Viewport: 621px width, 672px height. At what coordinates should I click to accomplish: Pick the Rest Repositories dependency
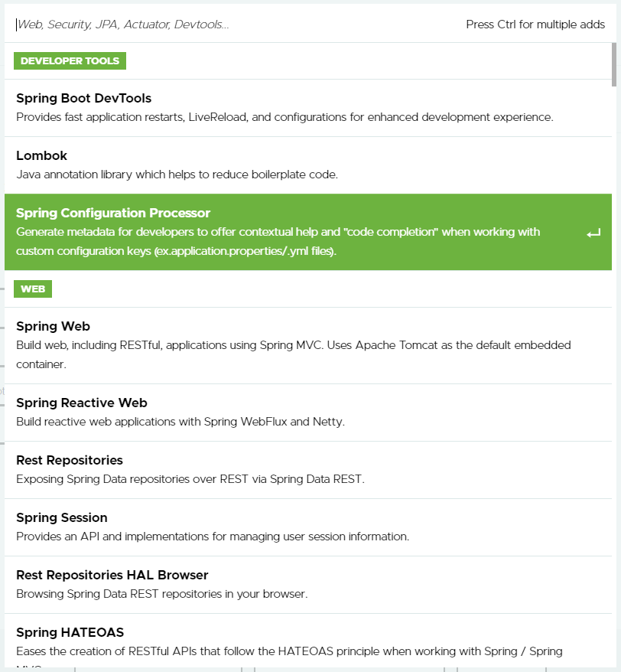tap(308, 470)
